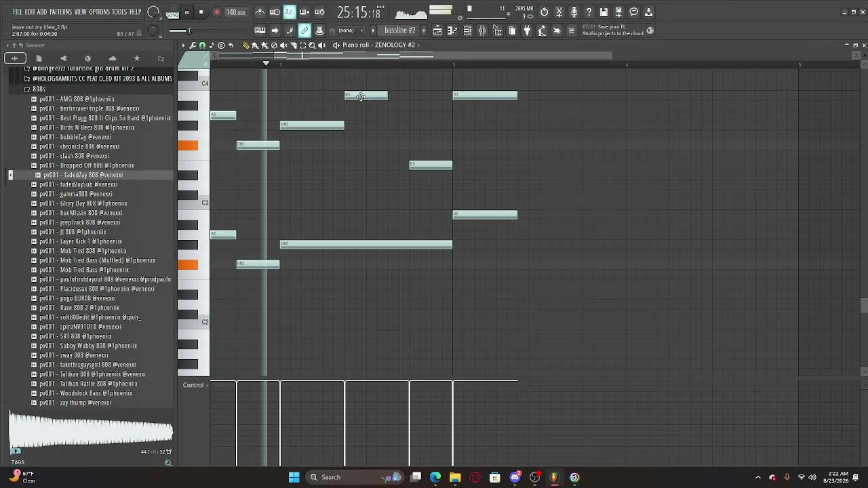
Task: Stop the transport
Action: tap(201, 12)
